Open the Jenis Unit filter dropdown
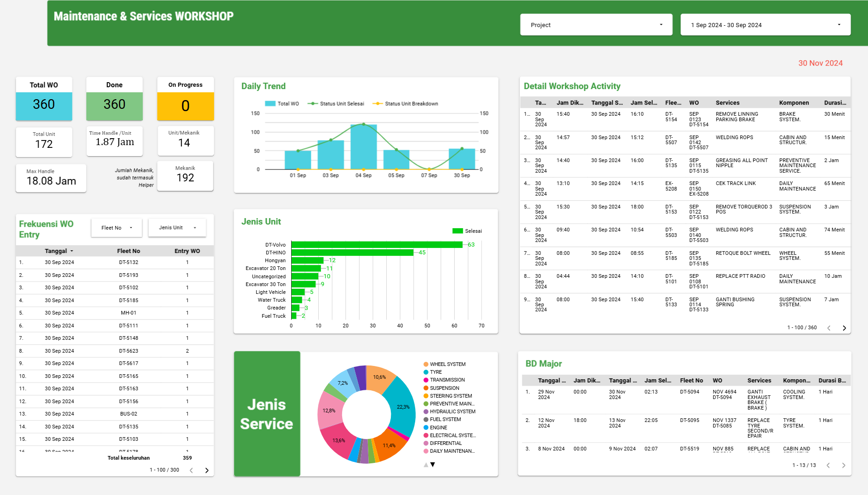 coord(177,228)
